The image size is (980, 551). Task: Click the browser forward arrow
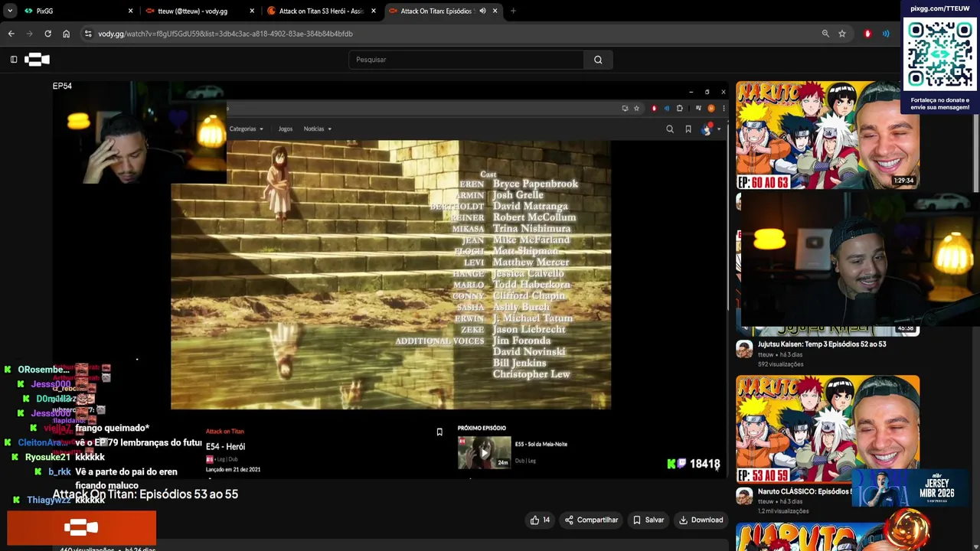pos(29,34)
